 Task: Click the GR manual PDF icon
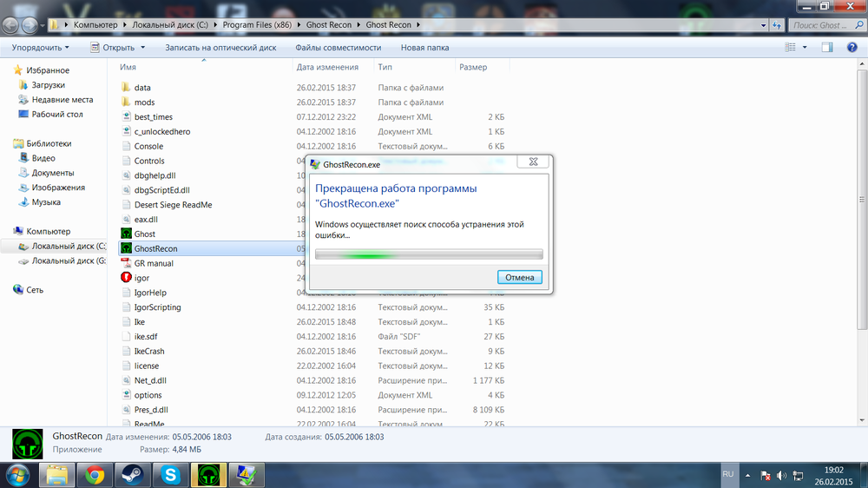[x=126, y=263]
